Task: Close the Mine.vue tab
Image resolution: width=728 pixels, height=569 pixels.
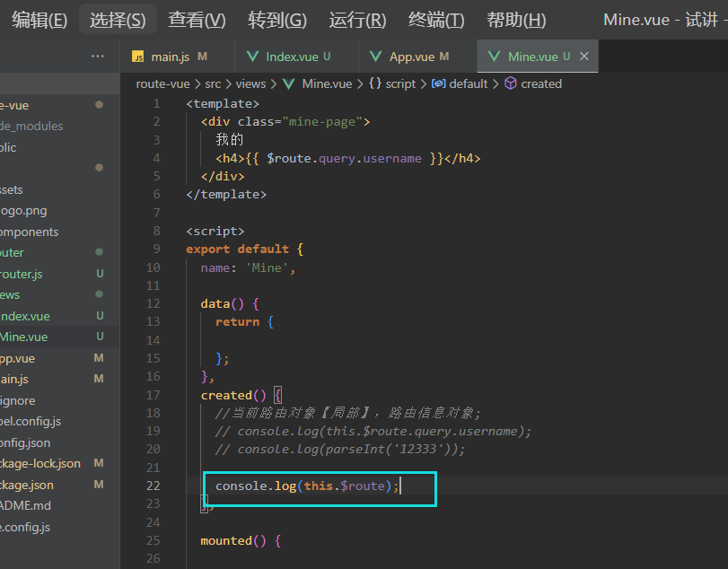Action: click(x=584, y=57)
